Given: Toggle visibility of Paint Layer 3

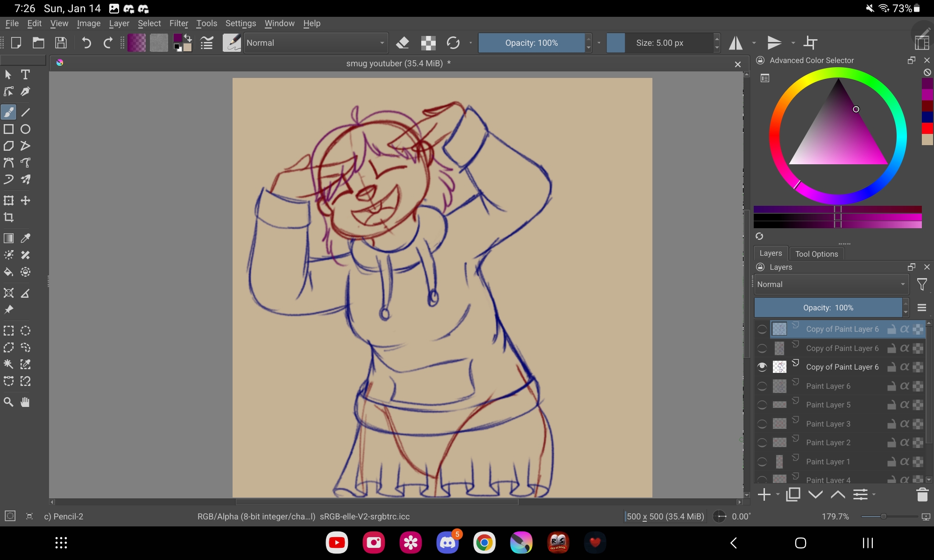Looking at the screenshot, I should pos(762,424).
